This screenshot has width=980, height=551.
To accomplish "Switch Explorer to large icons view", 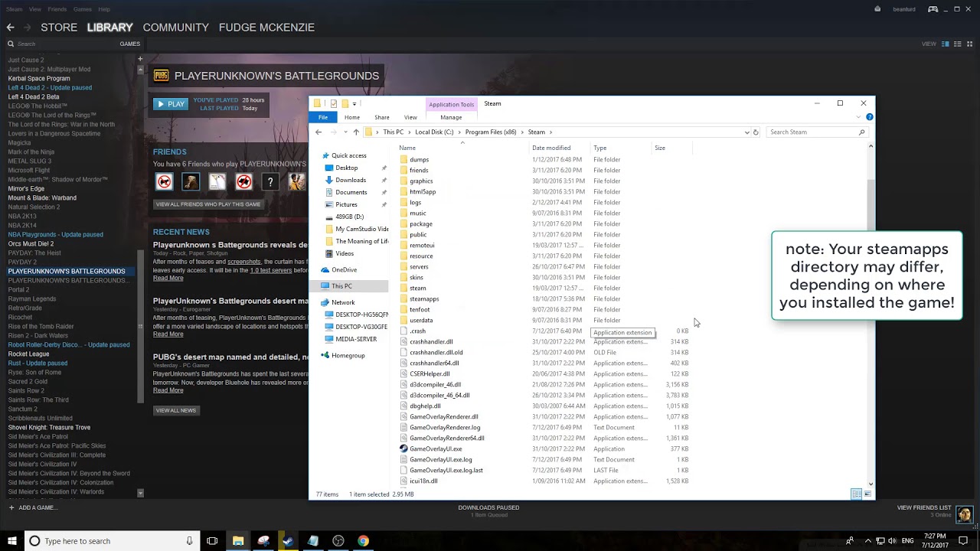I will 867,494.
